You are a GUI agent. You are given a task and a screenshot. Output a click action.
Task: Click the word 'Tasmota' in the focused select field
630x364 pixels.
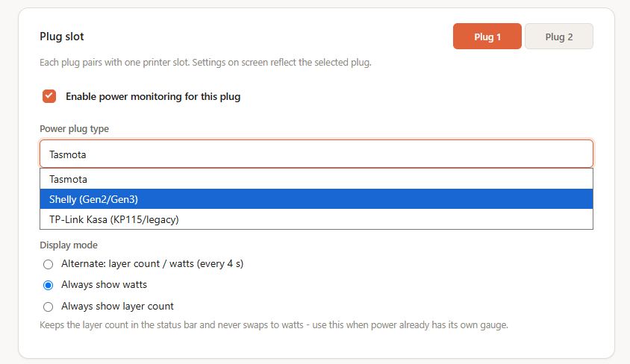click(x=67, y=154)
